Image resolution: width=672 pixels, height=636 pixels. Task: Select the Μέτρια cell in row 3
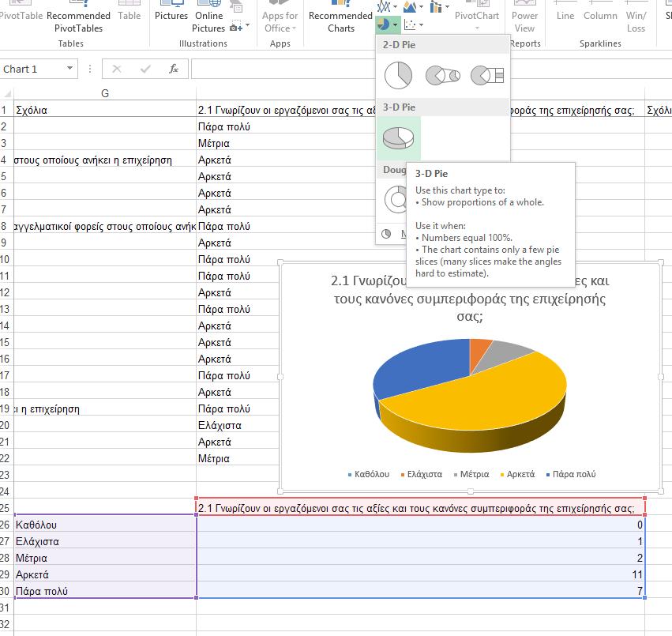[x=285, y=143]
